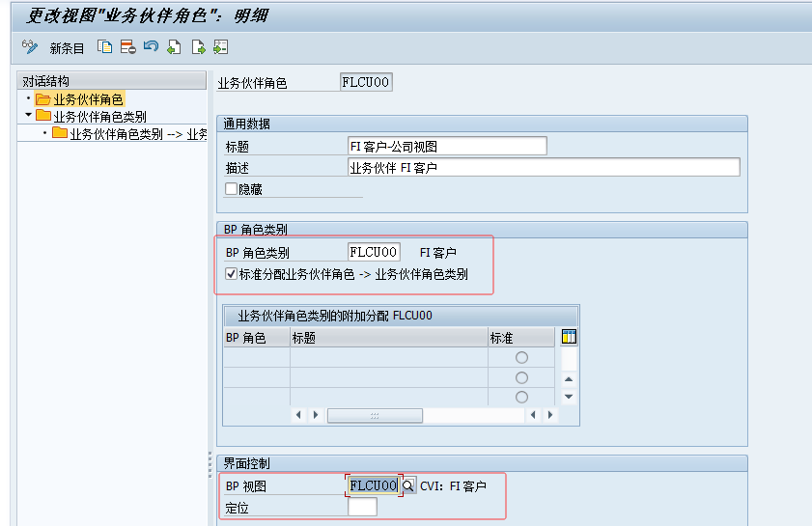The image size is (812, 526).
Task: Select second row 标准 radio button
Action: tap(521, 377)
